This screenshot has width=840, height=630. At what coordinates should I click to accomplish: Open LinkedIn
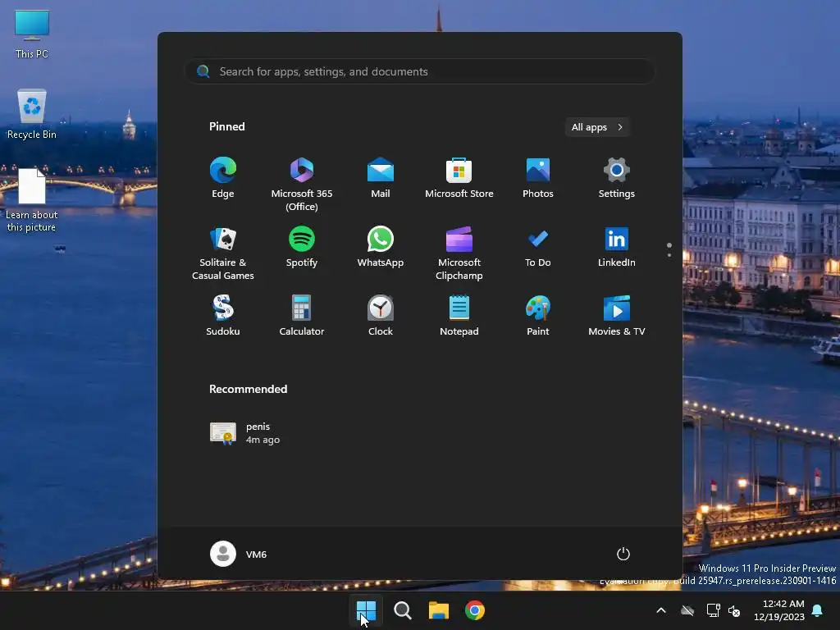pos(617,248)
